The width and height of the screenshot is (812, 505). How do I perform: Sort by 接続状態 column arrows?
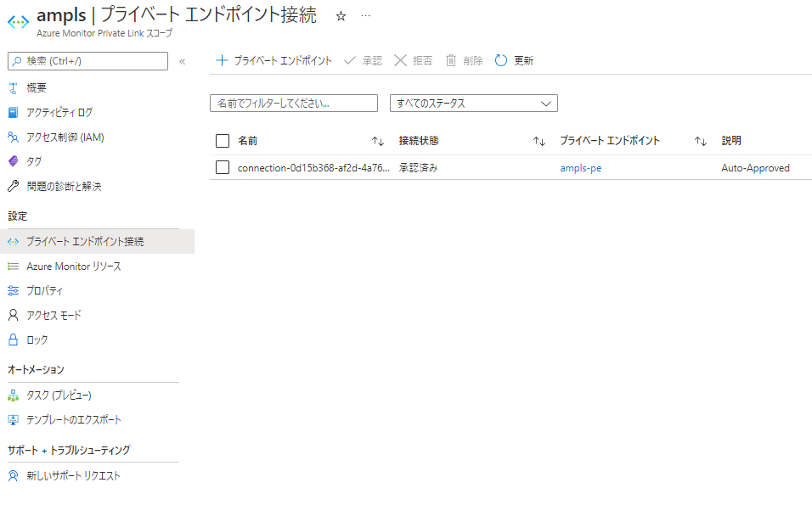[539, 141]
